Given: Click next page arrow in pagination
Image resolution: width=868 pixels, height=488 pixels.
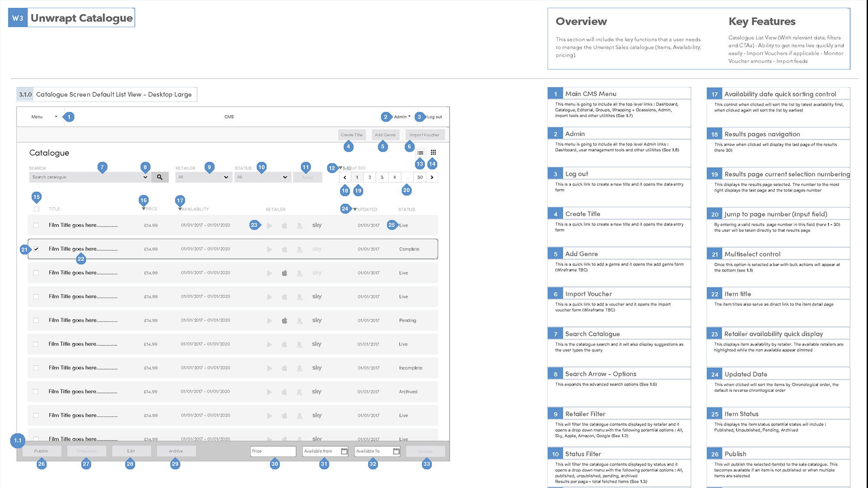Looking at the screenshot, I should pyautogui.click(x=432, y=177).
